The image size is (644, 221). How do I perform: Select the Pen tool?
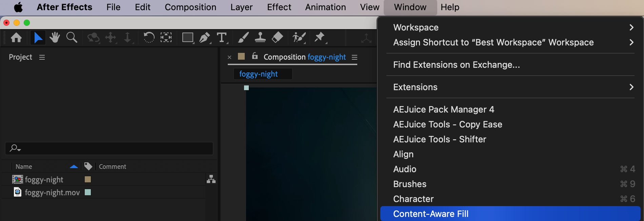point(205,37)
